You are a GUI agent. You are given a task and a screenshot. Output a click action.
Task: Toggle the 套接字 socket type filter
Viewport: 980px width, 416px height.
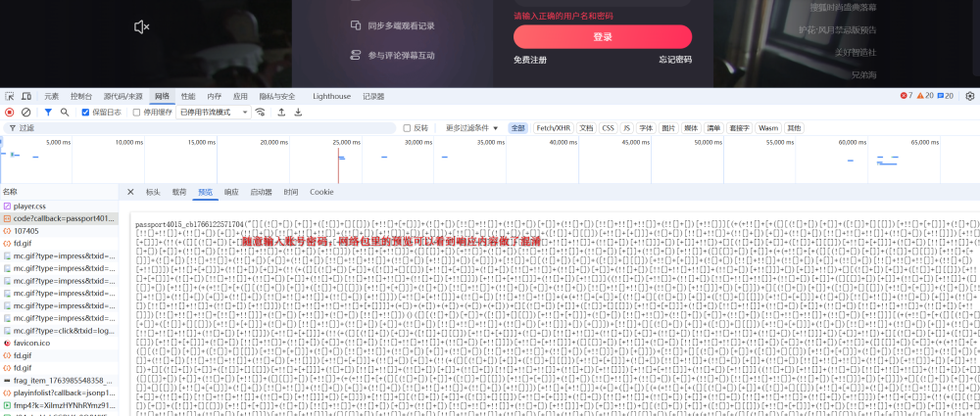tap(739, 128)
